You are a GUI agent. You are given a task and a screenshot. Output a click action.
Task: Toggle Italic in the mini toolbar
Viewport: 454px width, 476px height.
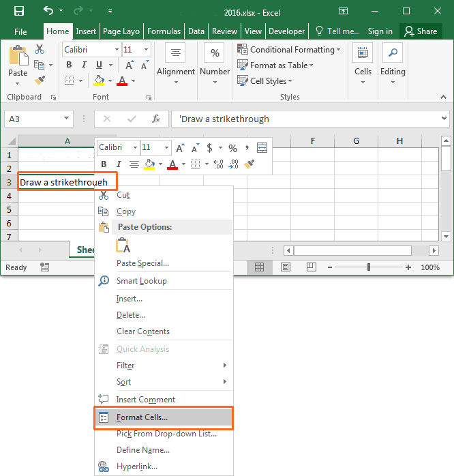tap(118, 164)
